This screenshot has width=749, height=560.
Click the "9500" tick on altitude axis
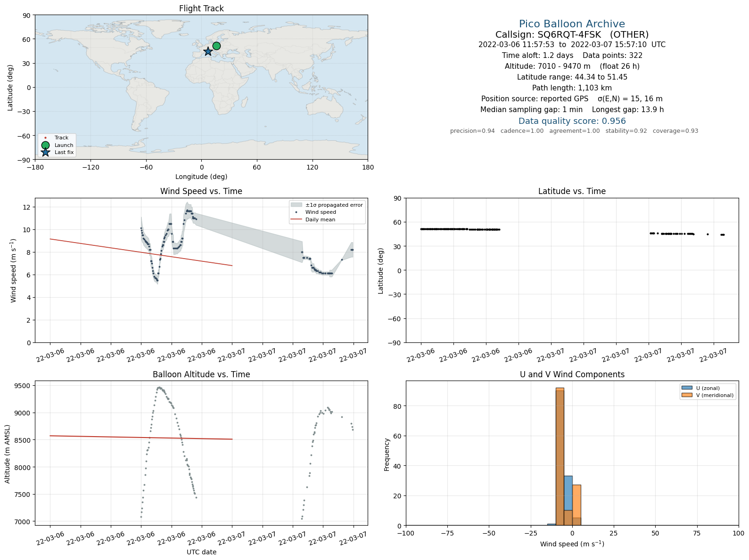[x=23, y=386]
